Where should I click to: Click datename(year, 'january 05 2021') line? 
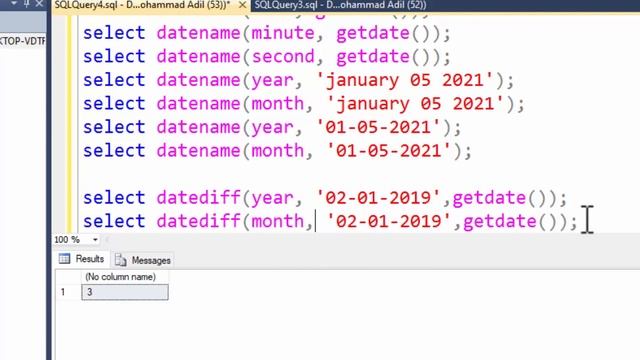[x=299, y=80]
